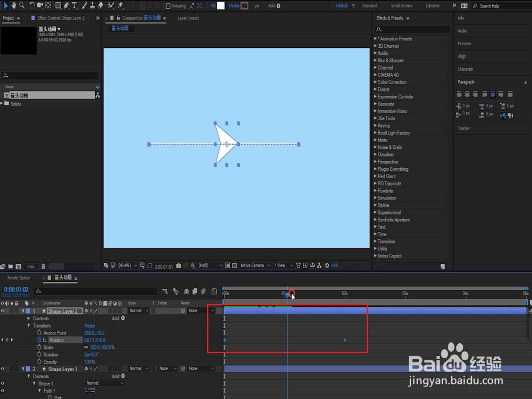
Task: Hide Shape Layer 2 eye toggle
Action: coord(2,311)
